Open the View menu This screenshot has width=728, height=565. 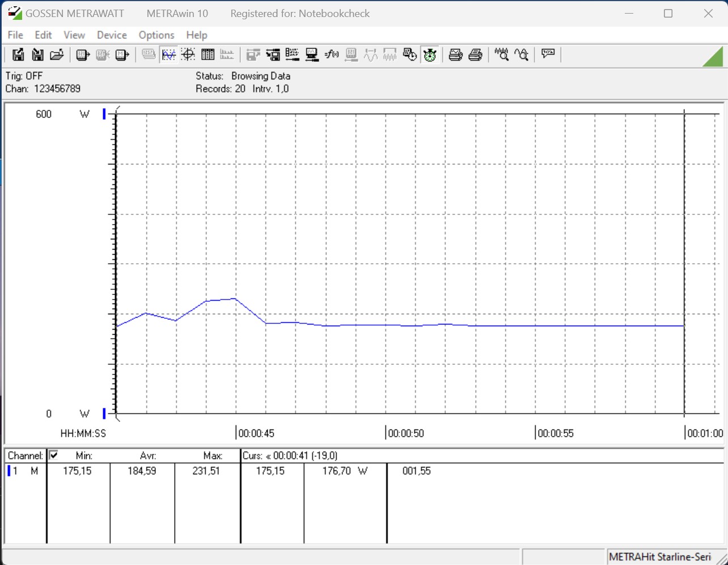point(74,35)
